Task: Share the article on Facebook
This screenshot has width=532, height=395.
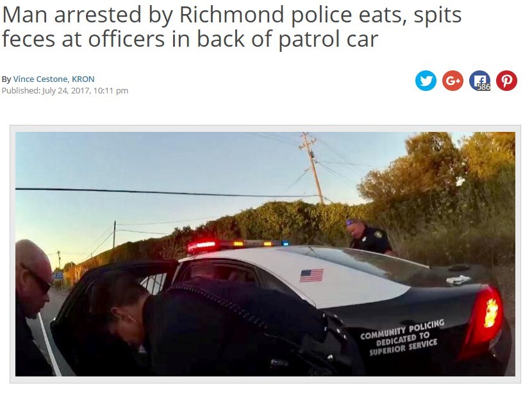Action: pyautogui.click(x=479, y=81)
